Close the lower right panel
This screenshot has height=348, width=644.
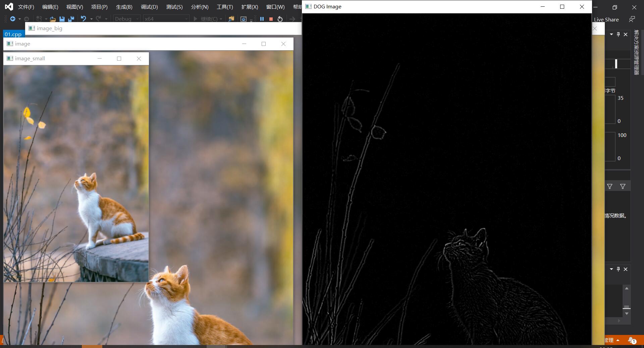click(x=626, y=269)
